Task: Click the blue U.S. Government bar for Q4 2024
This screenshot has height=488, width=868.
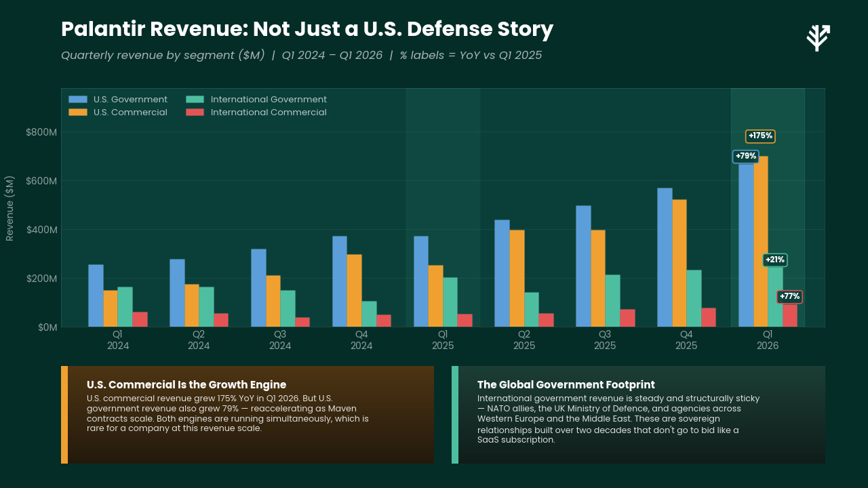Action: (340, 281)
